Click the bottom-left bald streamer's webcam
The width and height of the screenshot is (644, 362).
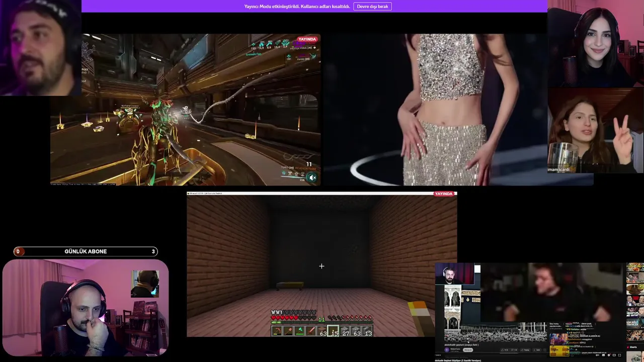point(86,308)
